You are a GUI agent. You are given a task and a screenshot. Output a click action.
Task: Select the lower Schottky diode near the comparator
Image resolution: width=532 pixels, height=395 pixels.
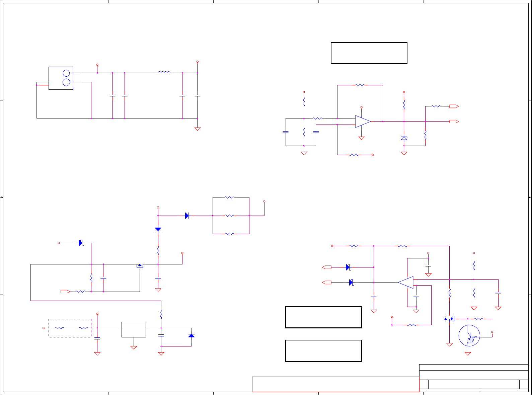pyautogui.click(x=351, y=282)
